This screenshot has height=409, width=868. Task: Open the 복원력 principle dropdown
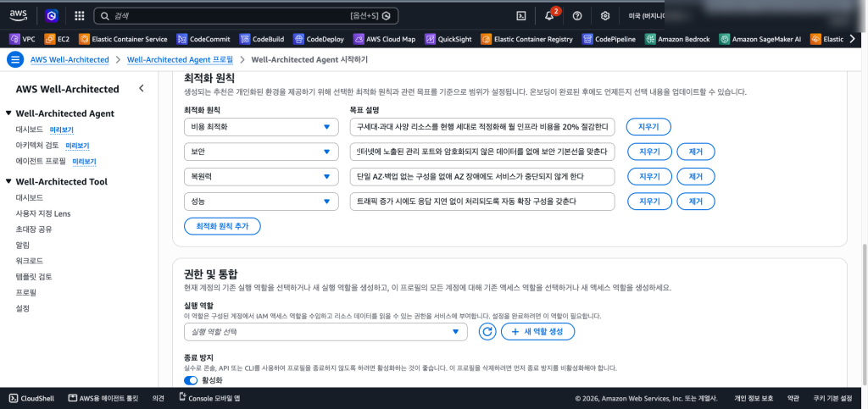(x=261, y=176)
